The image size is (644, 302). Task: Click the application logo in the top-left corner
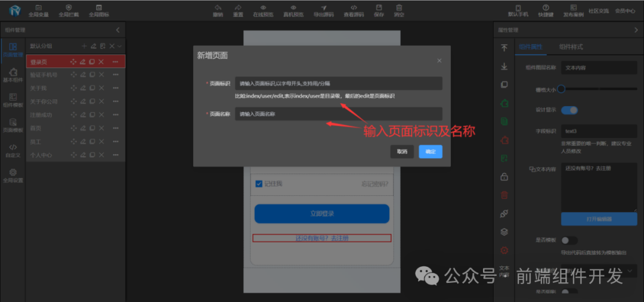(x=15, y=11)
